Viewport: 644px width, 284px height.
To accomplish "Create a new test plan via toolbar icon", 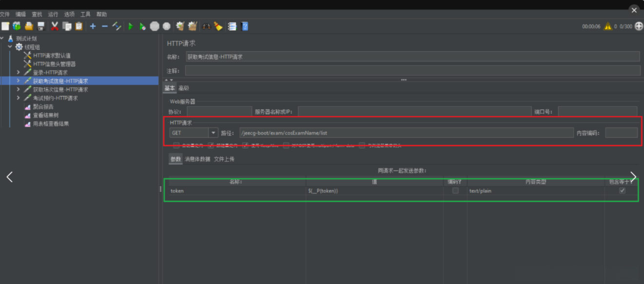I will (5, 26).
